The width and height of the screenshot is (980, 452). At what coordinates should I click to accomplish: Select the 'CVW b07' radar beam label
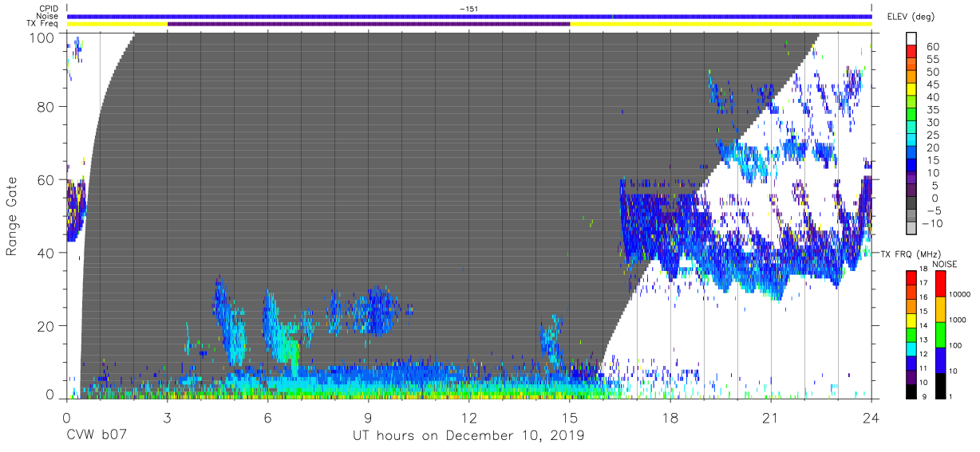(x=97, y=436)
